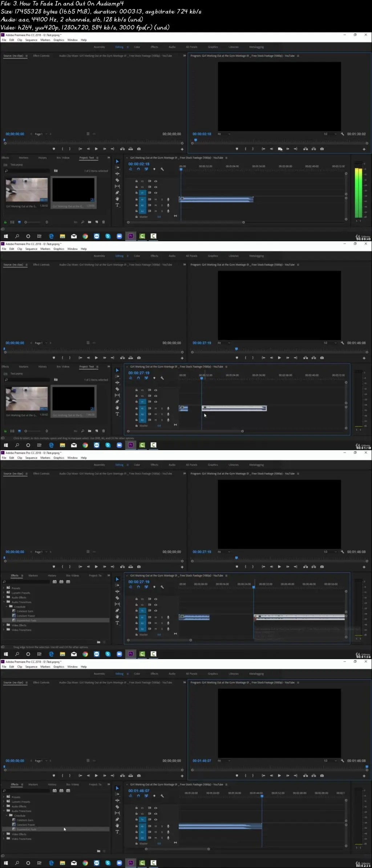
Task: In the 0:00:40 frame, choose the Ripple Edit tool
Action: tap(117, 174)
